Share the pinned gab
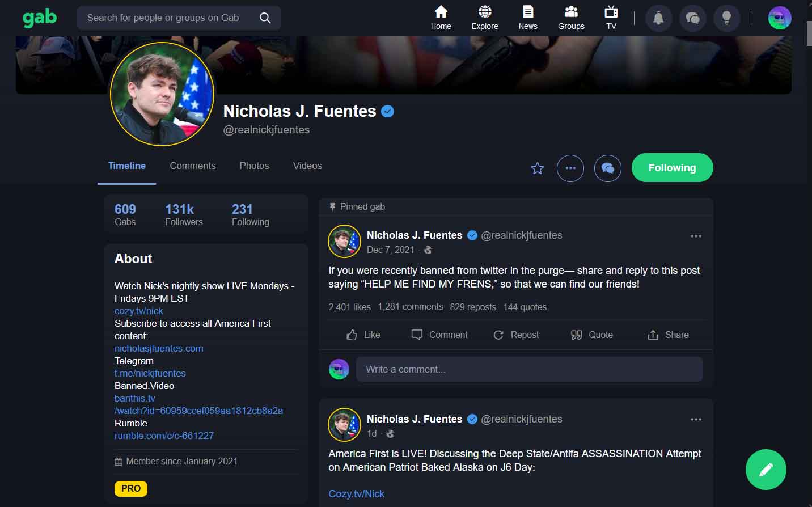This screenshot has width=812, height=507. (668, 335)
